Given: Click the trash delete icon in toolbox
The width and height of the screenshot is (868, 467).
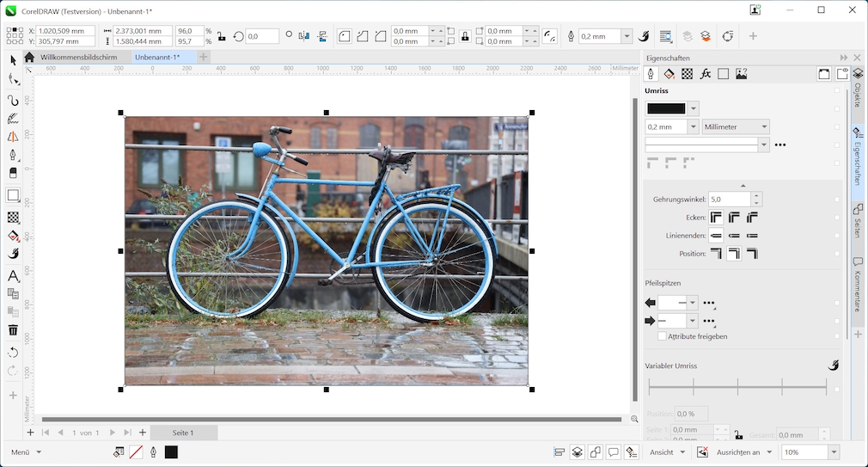Looking at the screenshot, I should pos(13,330).
